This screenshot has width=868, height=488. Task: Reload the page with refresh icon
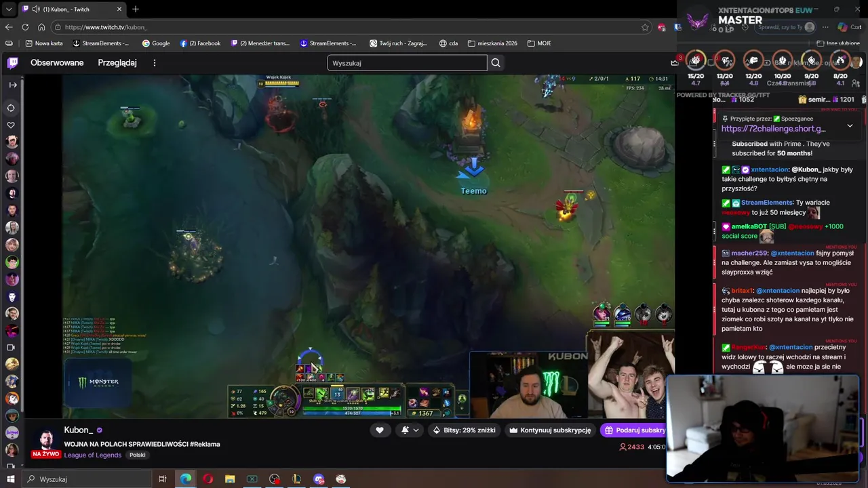(x=25, y=27)
